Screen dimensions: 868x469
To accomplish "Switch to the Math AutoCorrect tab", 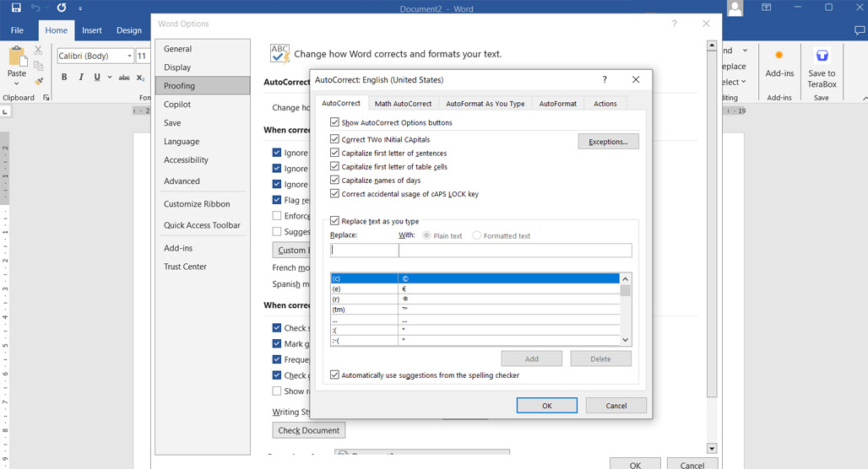I will tap(403, 104).
